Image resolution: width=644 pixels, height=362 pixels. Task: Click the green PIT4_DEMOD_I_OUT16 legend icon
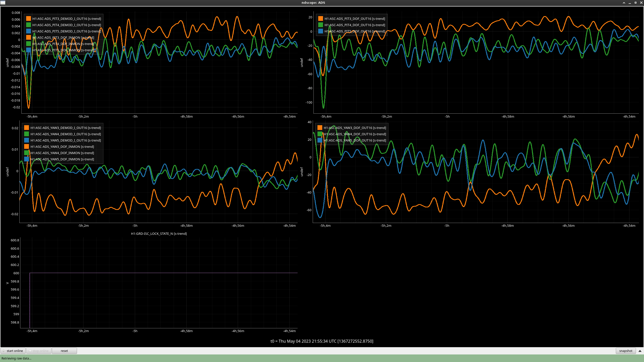28,25
